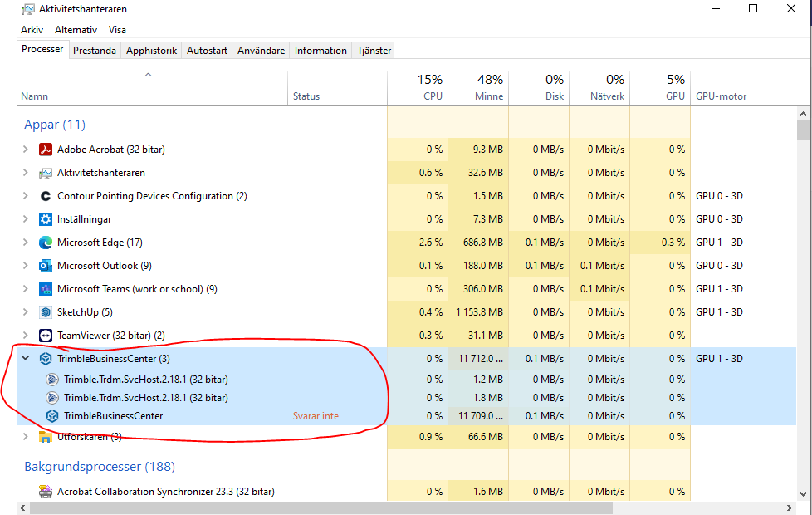The image size is (812, 515).
Task: Expand the Adobe Acrobat process group
Action: 25,150
